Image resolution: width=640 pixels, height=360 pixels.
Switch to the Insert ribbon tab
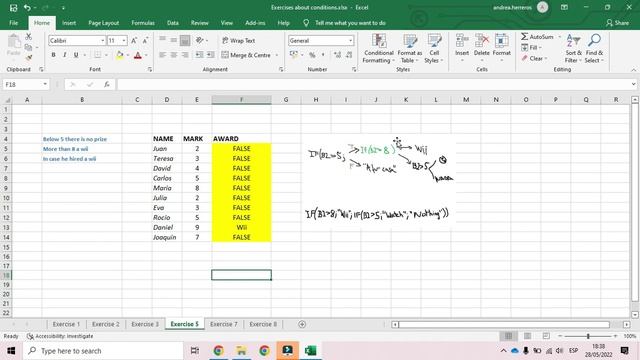click(69, 23)
